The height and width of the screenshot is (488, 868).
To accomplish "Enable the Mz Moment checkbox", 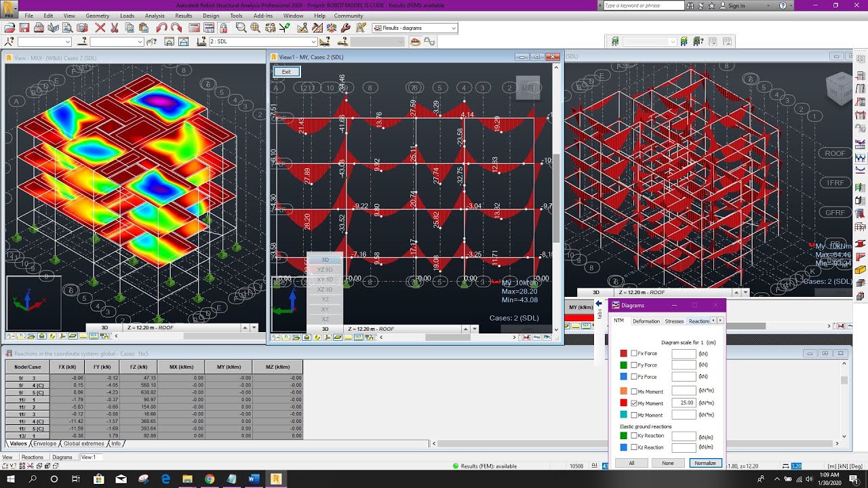I will (x=634, y=415).
